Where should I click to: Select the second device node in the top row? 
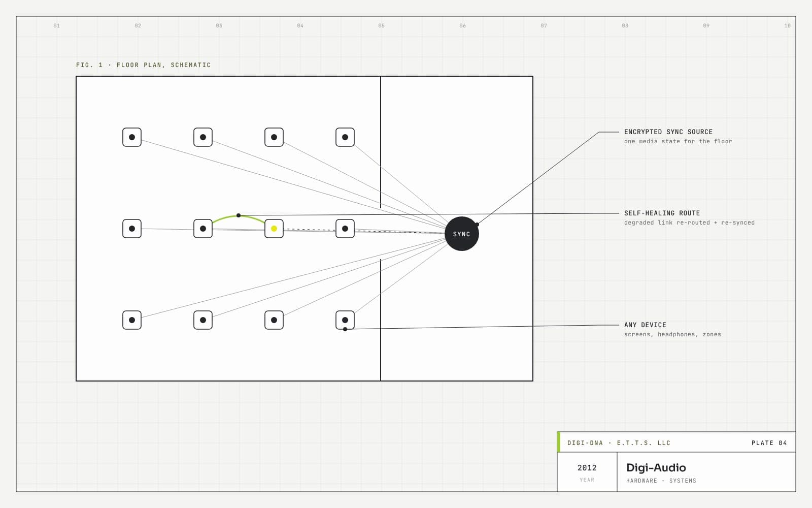203,137
